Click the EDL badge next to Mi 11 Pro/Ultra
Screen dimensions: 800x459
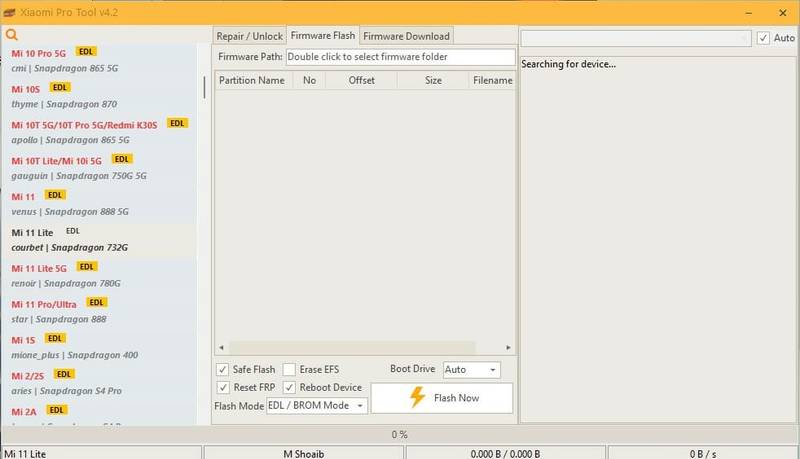click(x=96, y=302)
